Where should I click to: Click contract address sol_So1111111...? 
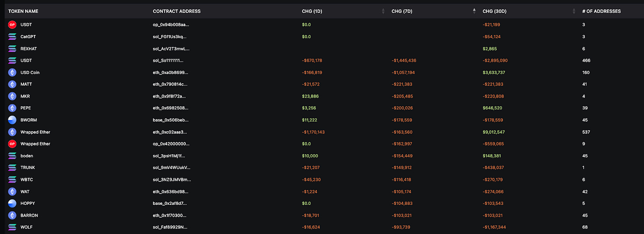pos(168,61)
